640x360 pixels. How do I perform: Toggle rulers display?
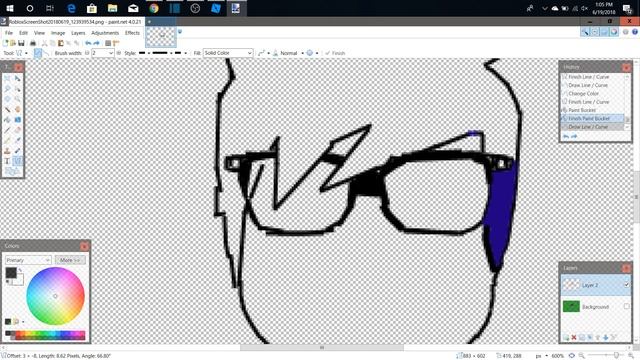point(116,43)
